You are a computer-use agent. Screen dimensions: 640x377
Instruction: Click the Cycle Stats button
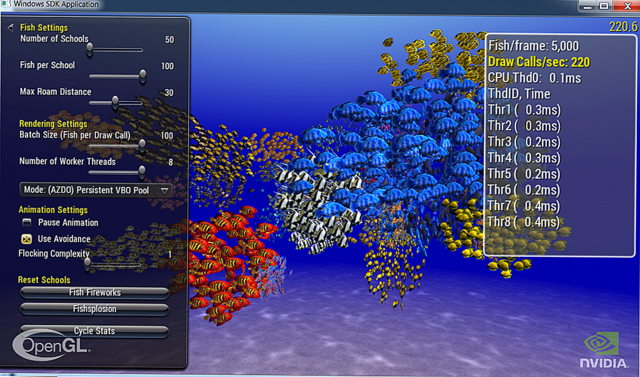tap(95, 331)
